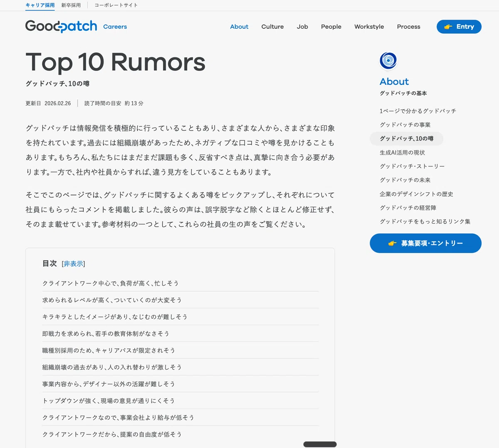The height and width of the screenshot is (448, 499).
Task: Open sidebar link グッドパッチの事業
Action: 405,125
